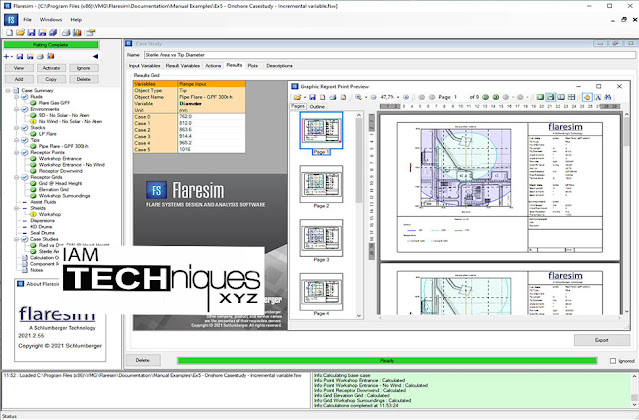The image size is (639, 420).
Task: Click the Copy button
Action: click(51, 79)
